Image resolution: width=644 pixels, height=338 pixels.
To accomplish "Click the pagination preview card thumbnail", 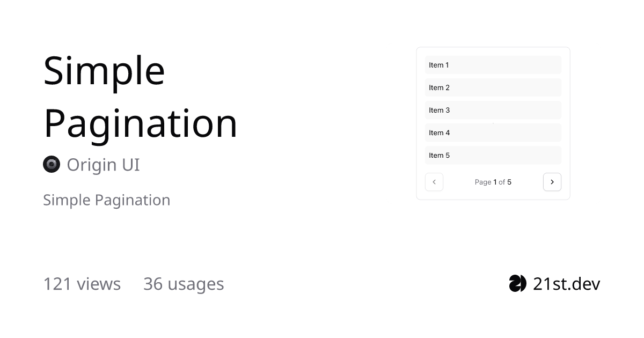I will click(493, 123).
